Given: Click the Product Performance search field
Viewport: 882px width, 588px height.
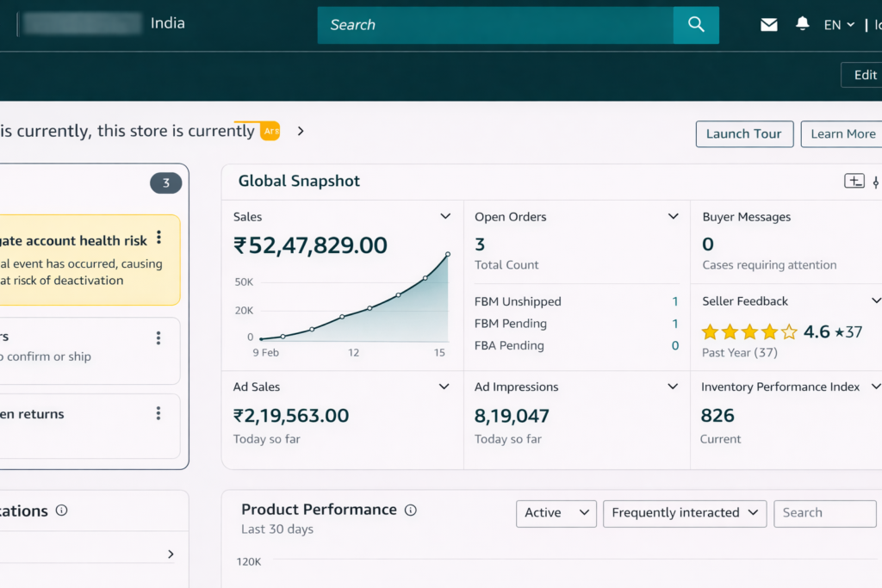Looking at the screenshot, I should (824, 513).
